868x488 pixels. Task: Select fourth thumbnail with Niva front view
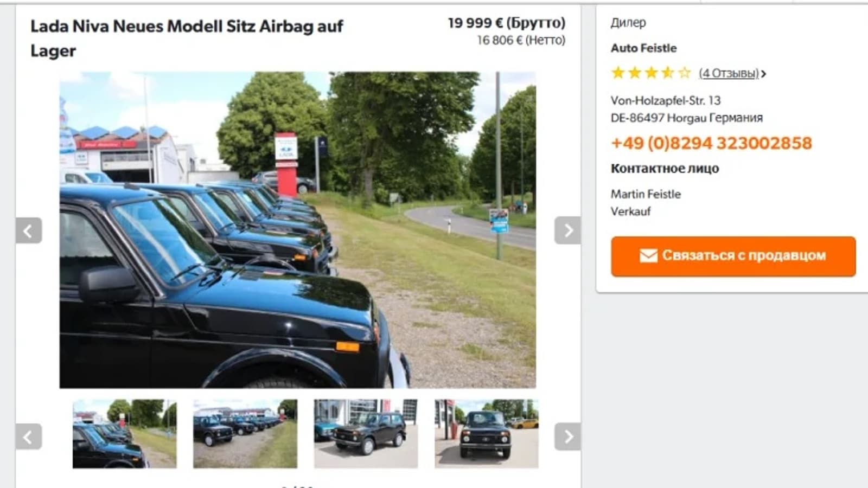click(x=487, y=434)
